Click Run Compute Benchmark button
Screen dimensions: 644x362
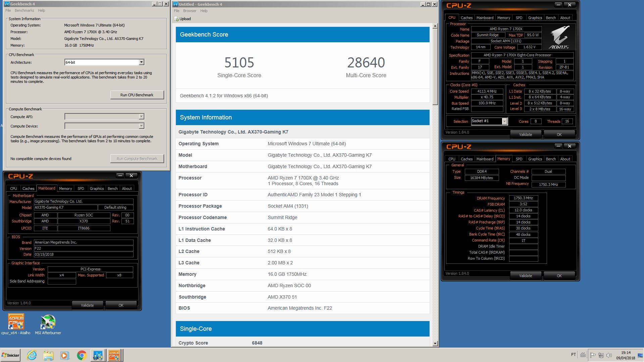[x=137, y=159]
